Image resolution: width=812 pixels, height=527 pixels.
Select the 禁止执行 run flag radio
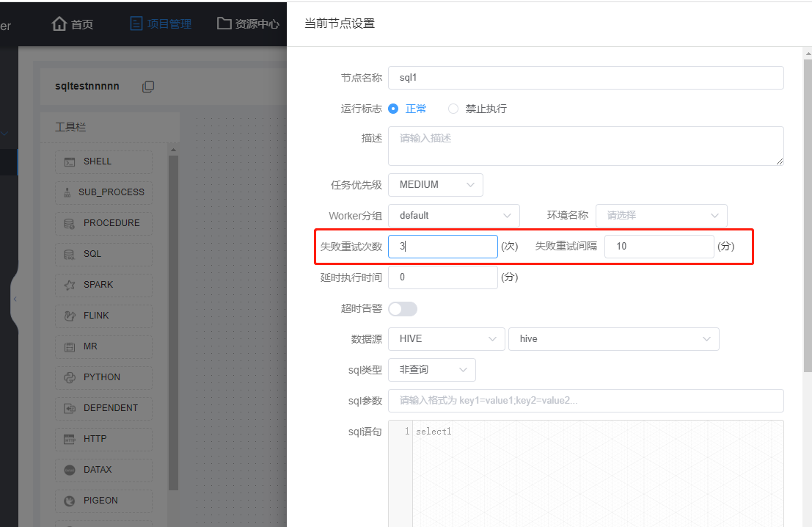[453, 109]
